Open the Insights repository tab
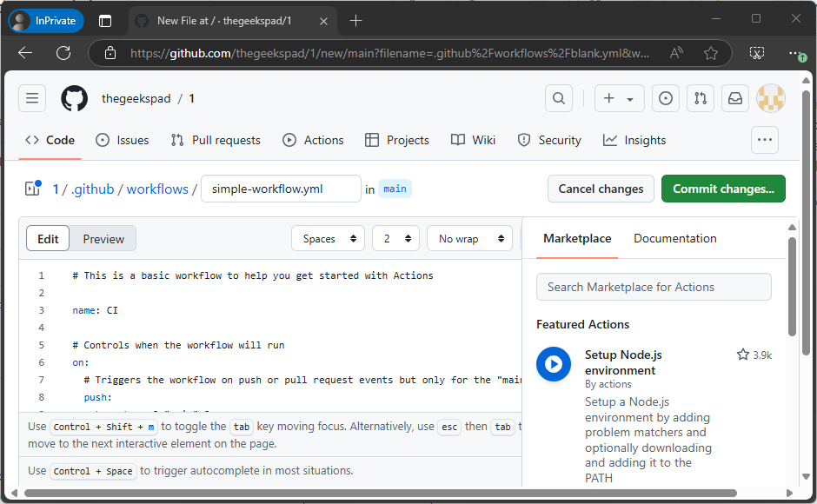Viewport: 817px width, 504px height. click(634, 140)
